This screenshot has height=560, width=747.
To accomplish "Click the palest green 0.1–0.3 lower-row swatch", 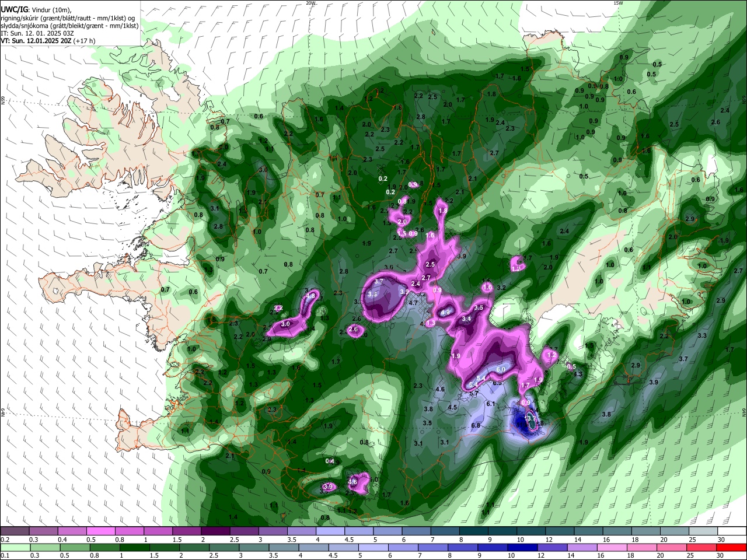I will click(x=15, y=547).
